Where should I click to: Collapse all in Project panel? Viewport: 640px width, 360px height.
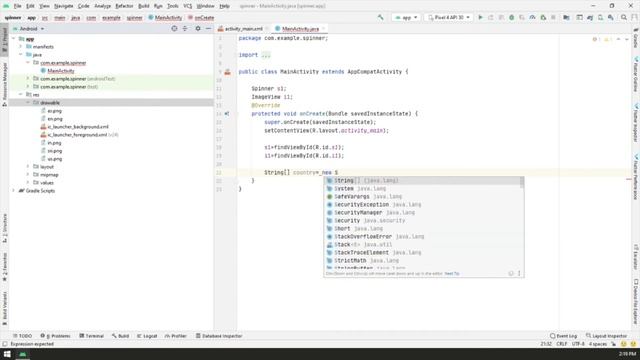pos(185,29)
